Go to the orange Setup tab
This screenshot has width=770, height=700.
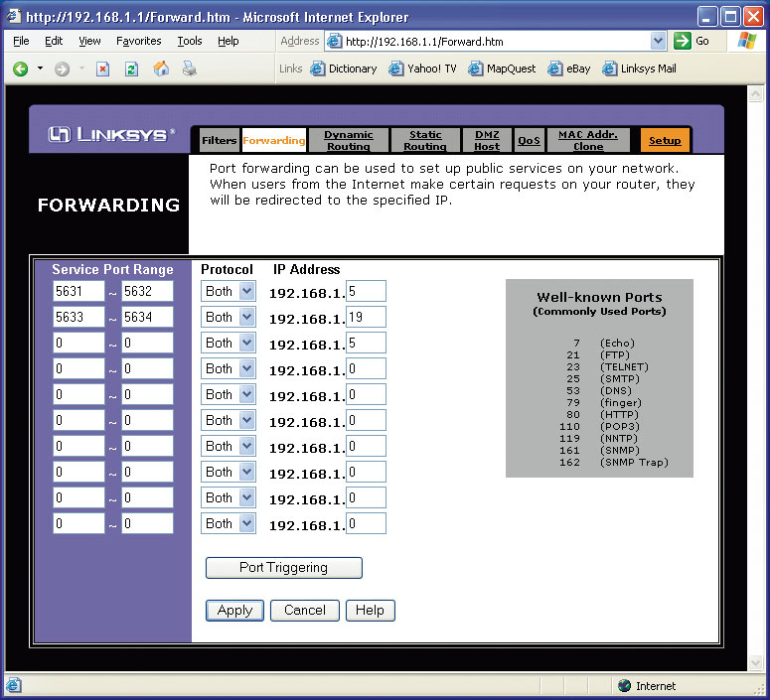coord(665,140)
